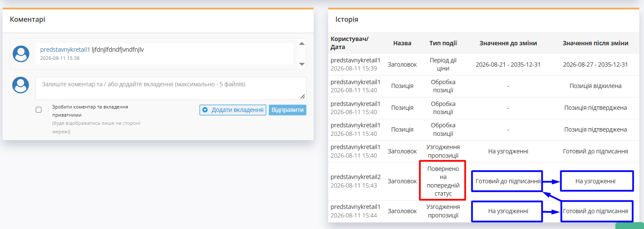
Task: Select the Повернено на попередній статус cell
Action: tap(443, 181)
